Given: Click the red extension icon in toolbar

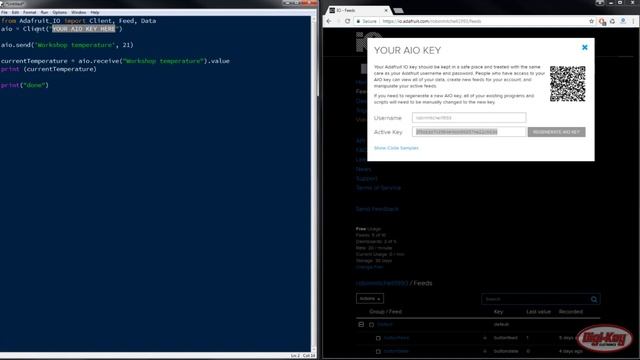Looking at the screenshot, I should [602, 21].
